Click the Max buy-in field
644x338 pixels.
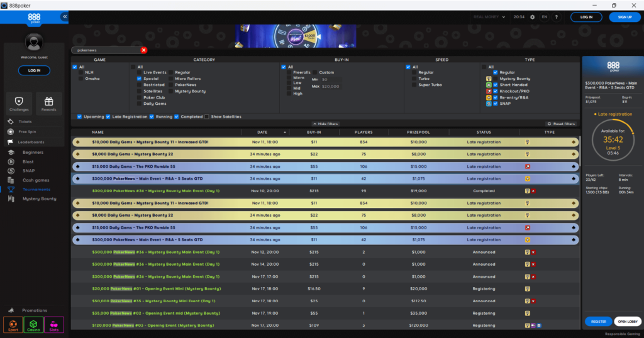tap(331, 87)
